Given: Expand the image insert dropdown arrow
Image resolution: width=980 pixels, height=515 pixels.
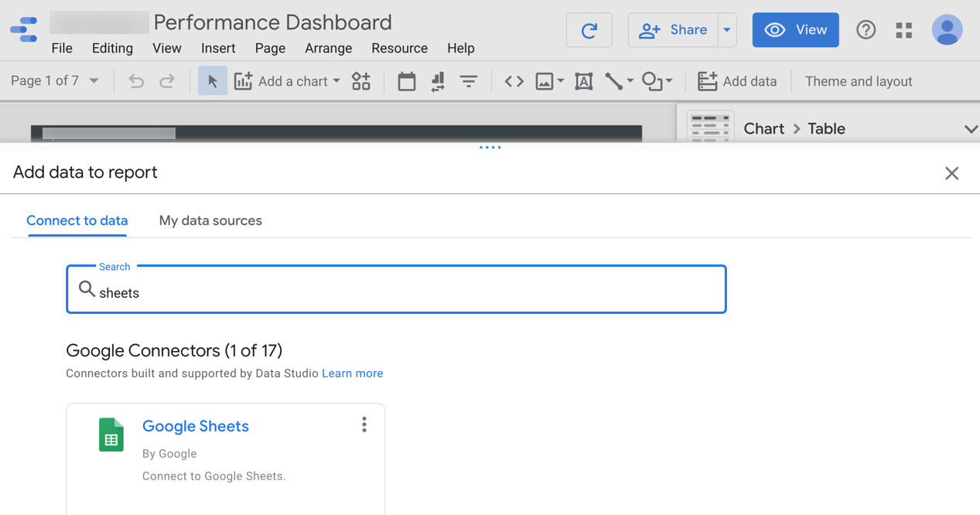Looking at the screenshot, I should point(561,81).
